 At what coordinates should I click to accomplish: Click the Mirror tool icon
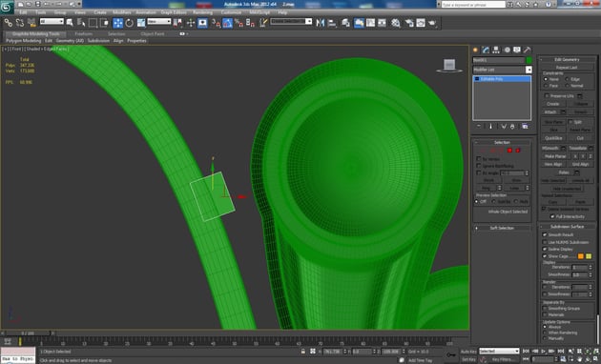pyautogui.click(x=320, y=23)
